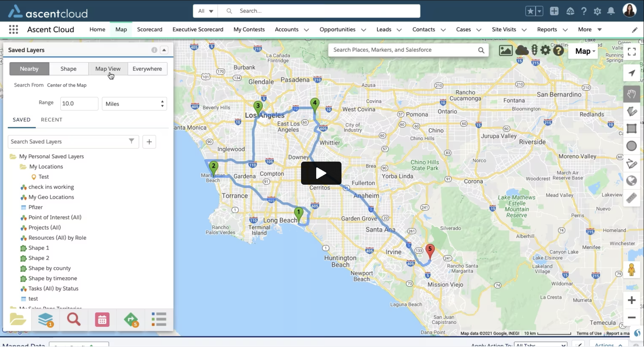Switch to RECENT layers tab
Screen dimensions: 644x347
point(52,120)
